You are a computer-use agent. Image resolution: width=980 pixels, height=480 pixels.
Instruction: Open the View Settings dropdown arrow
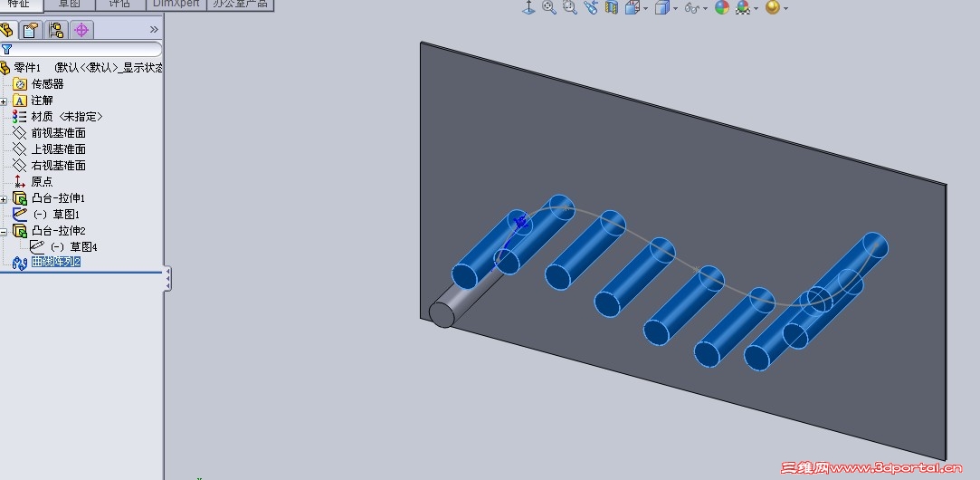[x=785, y=9]
